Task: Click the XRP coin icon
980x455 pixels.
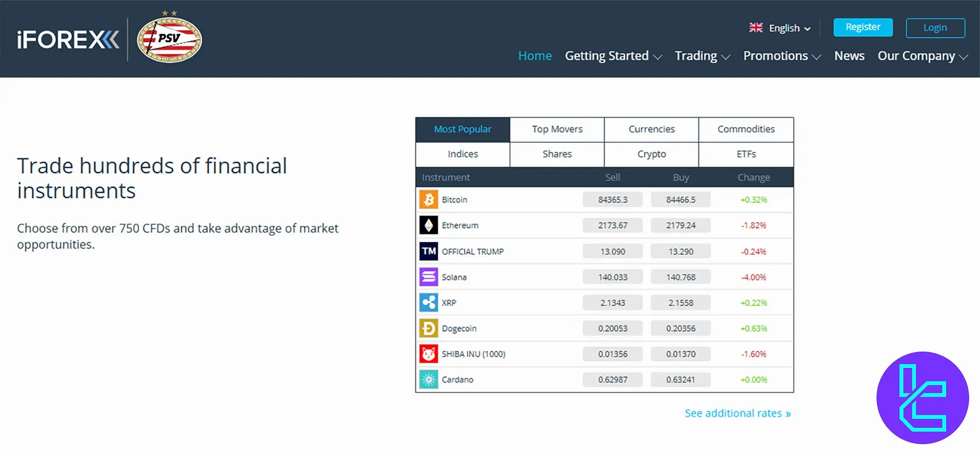Action: pos(428,303)
